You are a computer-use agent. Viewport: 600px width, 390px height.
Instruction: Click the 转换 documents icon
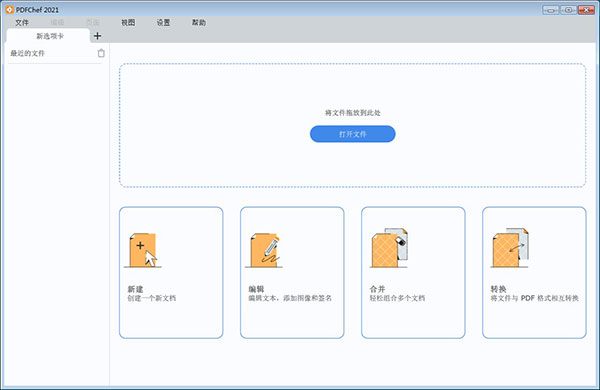tap(510, 248)
